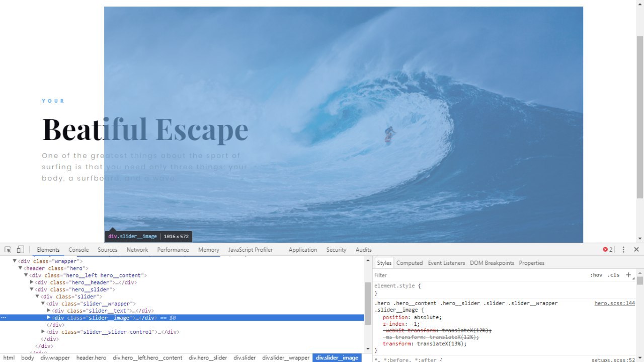
Task: Click the page scrollbar down arrow
Action: (640, 239)
